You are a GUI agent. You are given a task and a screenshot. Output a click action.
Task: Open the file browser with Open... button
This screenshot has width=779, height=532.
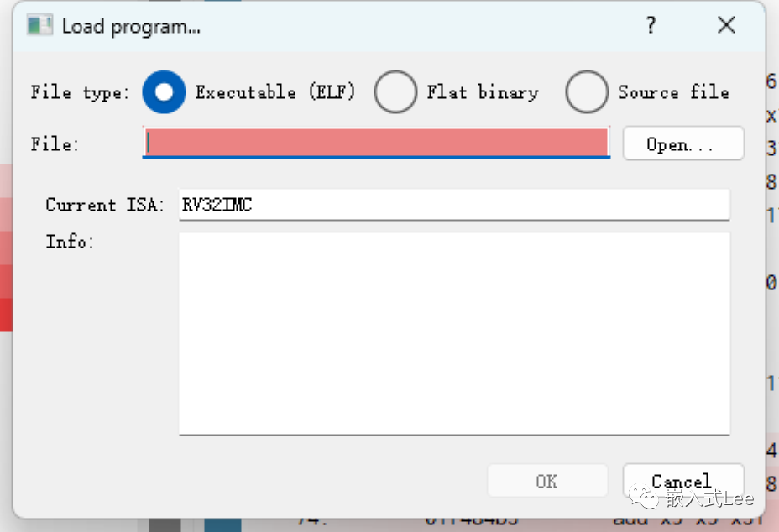683,143
